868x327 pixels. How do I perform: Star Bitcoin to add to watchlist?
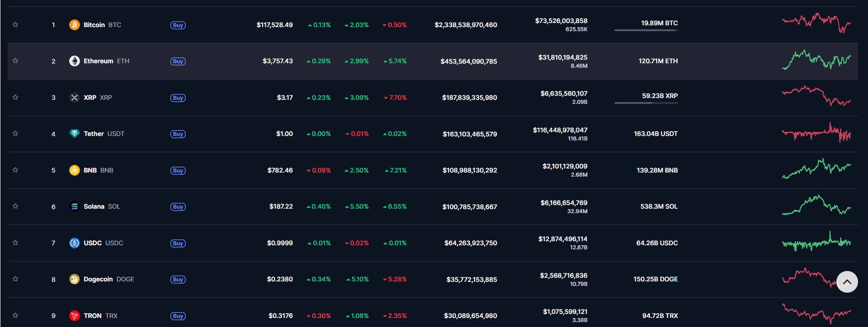pos(15,24)
